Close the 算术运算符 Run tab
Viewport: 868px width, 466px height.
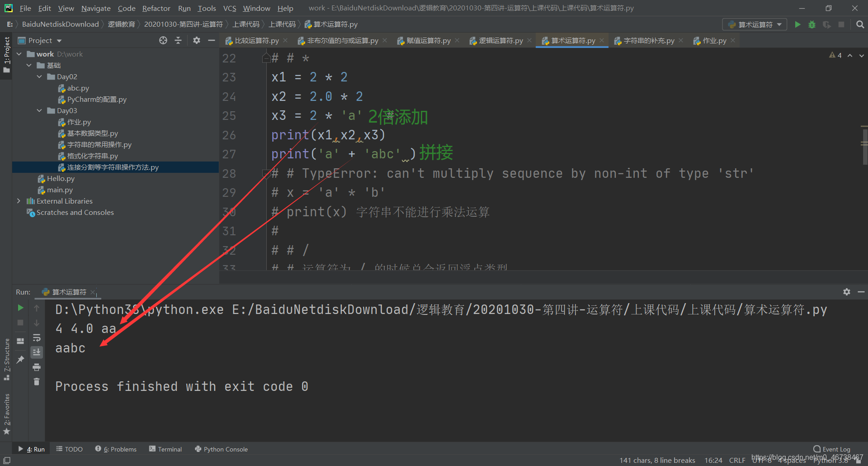(x=93, y=292)
